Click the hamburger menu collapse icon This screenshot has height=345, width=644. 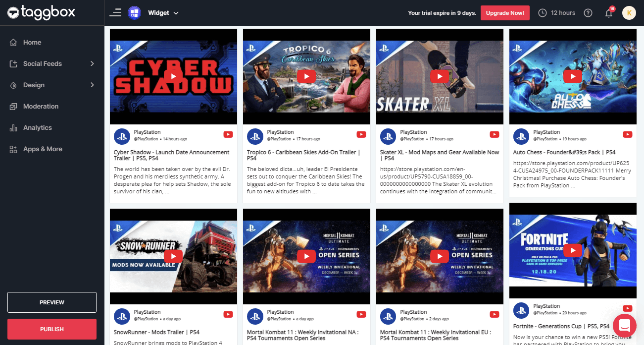115,13
